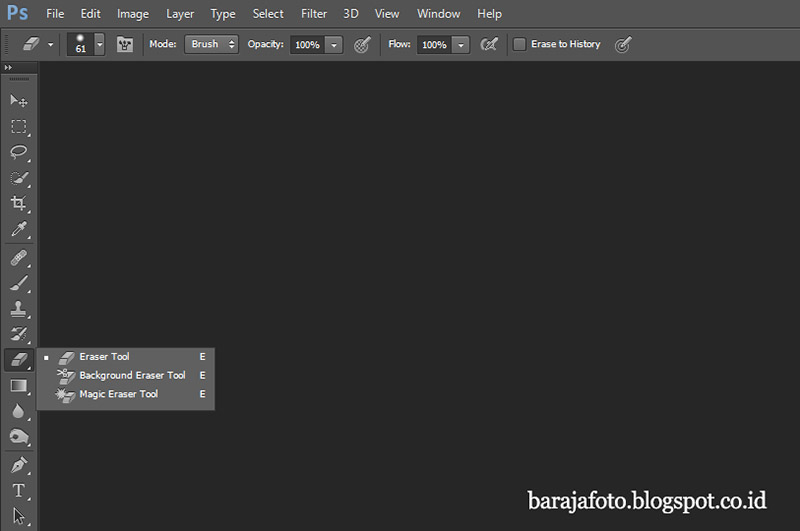Open the Image menu
This screenshot has width=800, height=531.
click(x=133, y=14)
